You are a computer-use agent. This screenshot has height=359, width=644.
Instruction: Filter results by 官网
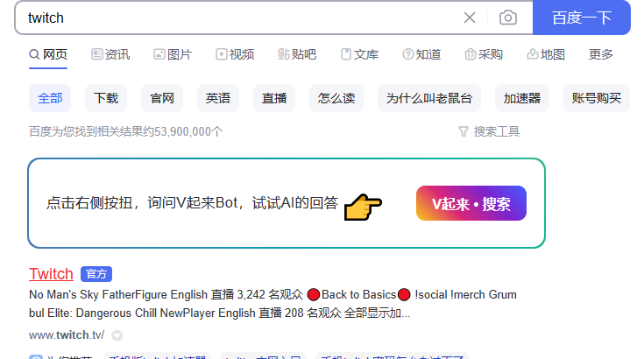pos(162,98)
